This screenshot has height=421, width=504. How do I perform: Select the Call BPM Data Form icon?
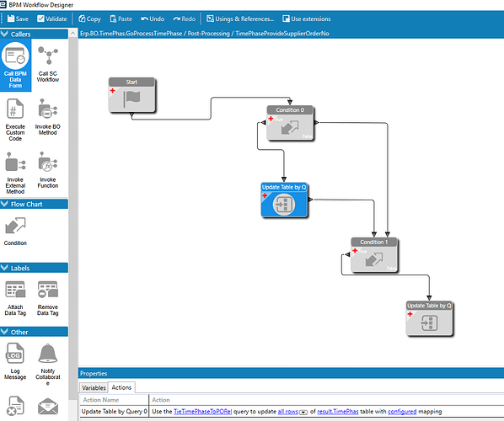coord(15,66)
